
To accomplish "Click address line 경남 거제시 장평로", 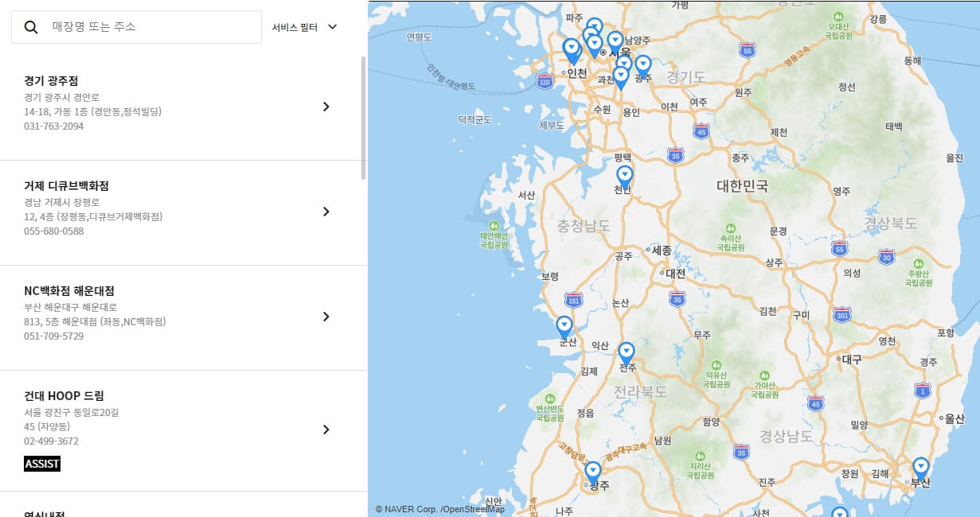I will (61, 203).
